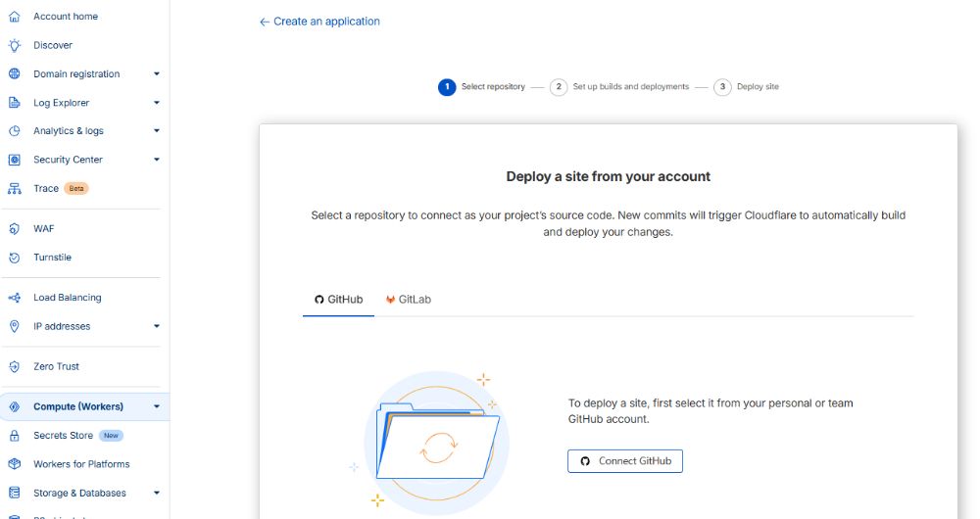Switch to the GitLab tab
980x519 pixels.
(408, 300)
